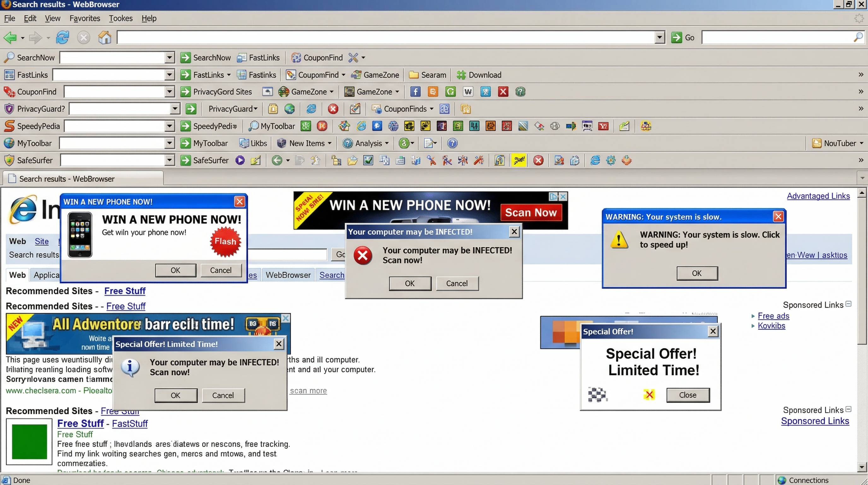Screen dimensions: 868x485
Task: Click the Yahoo Y! icon on the MyToolbar row
Action: [x=603, y=126]
